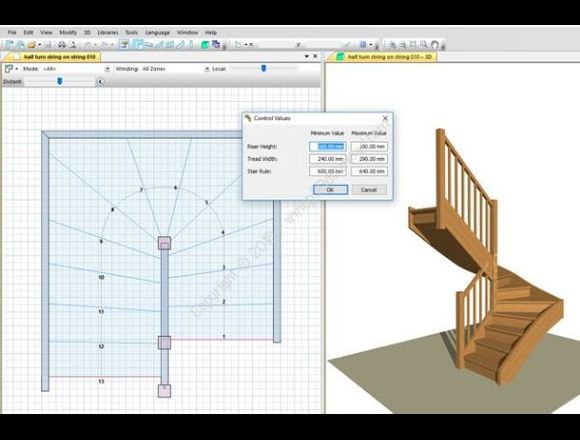
Task: Click the Undo toolbar icon
Action: [88, 45]
